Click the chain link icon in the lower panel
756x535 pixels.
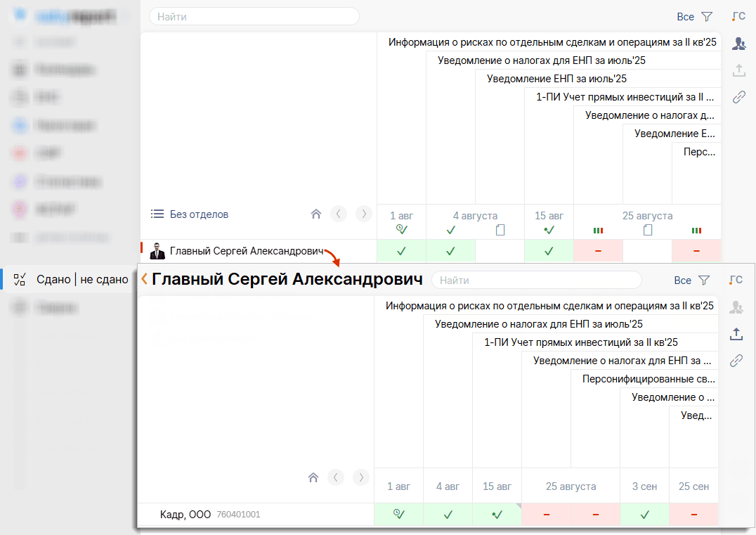pyautogui.click(x=736, y=361)
